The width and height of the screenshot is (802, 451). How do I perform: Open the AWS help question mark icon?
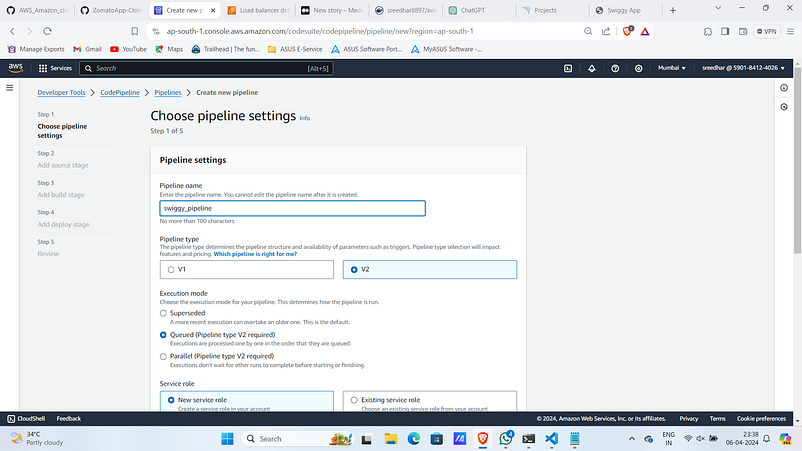(x=615, y=68)
